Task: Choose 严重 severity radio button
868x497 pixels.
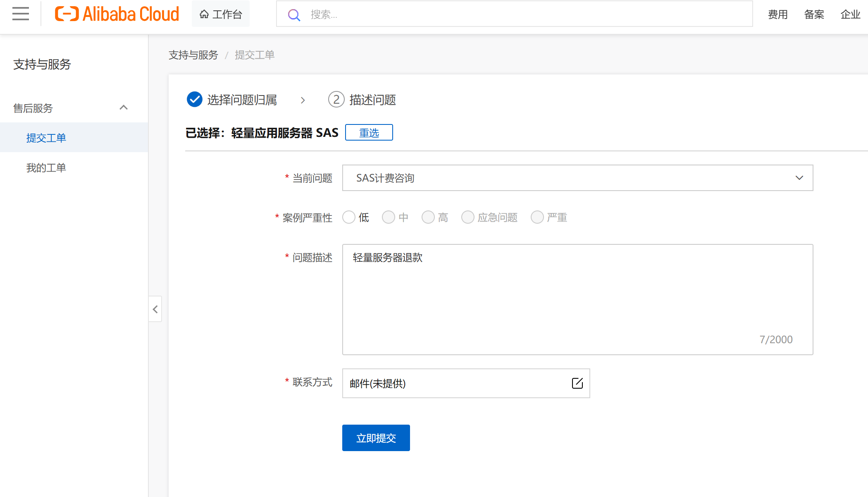Action: coord(537,217)
